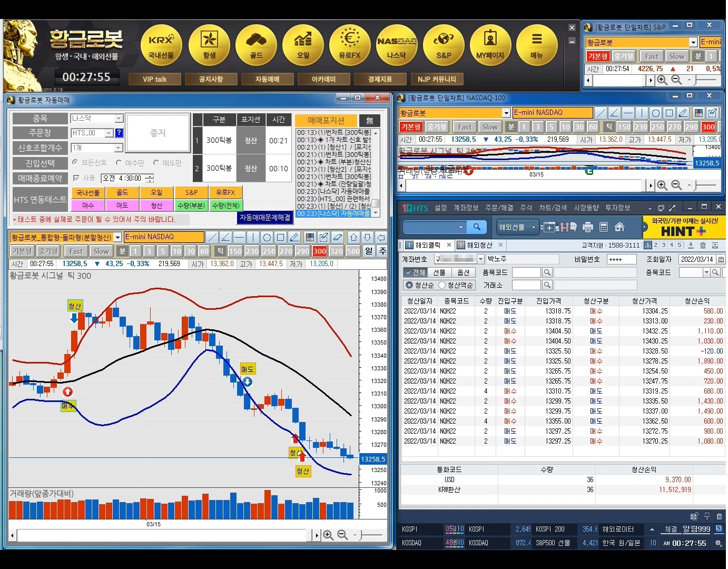Open MY페이지 profile button
728x569 pixels.
click(x=490, y=44)
